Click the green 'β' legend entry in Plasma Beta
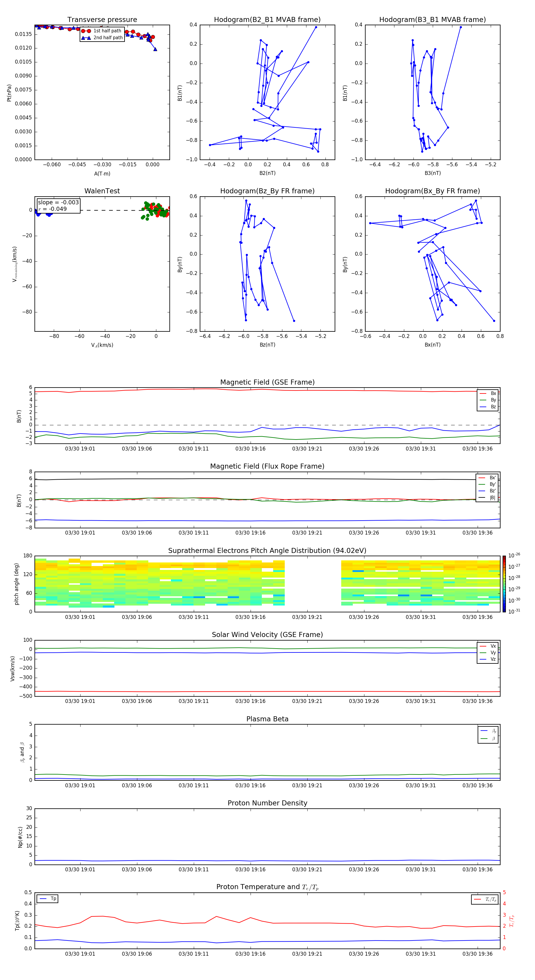The image size is (535, 980). (489, 739)
